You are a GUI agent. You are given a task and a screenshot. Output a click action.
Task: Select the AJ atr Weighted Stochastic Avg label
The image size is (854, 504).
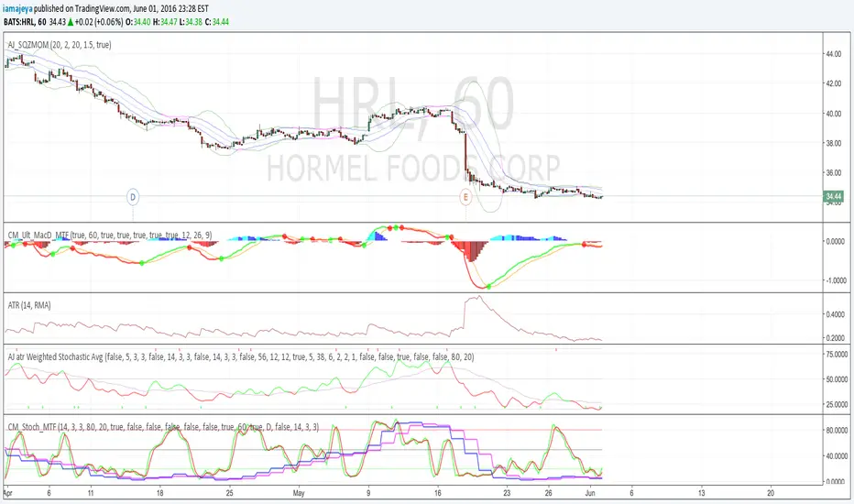pyautogui.click(x=241, y=356)
